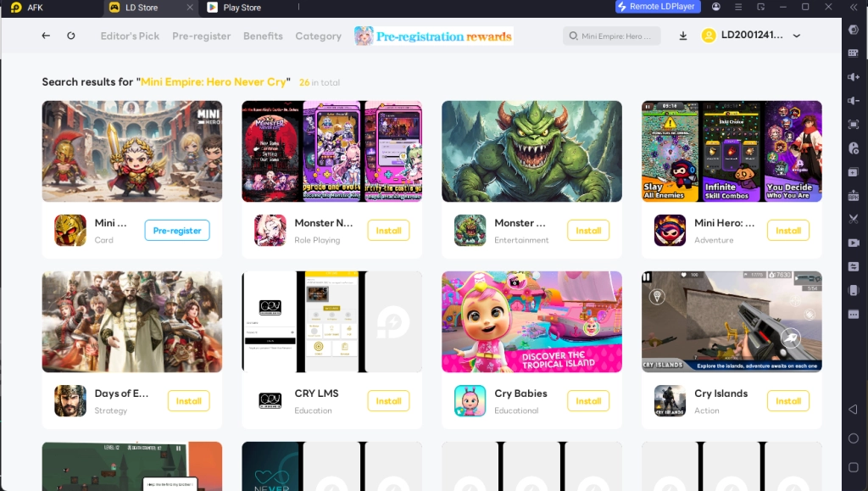
Task: Open the Category menu item
Action: click(x=319, y=36)
